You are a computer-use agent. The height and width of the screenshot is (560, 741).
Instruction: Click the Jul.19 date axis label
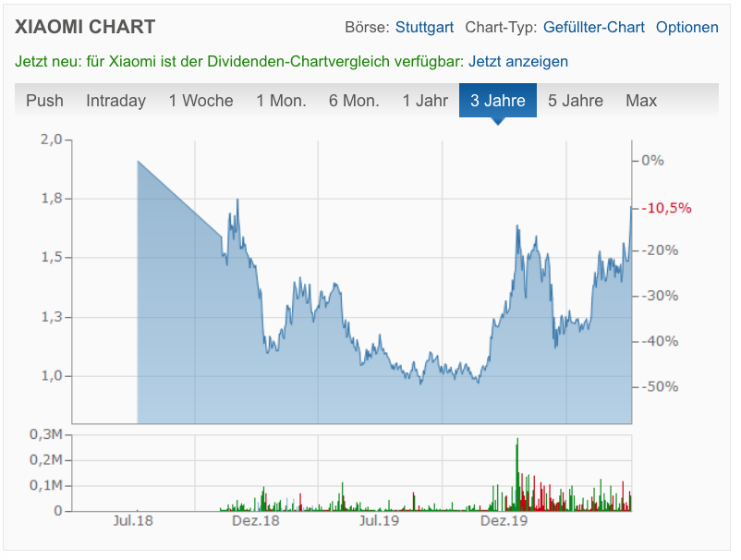379,521
